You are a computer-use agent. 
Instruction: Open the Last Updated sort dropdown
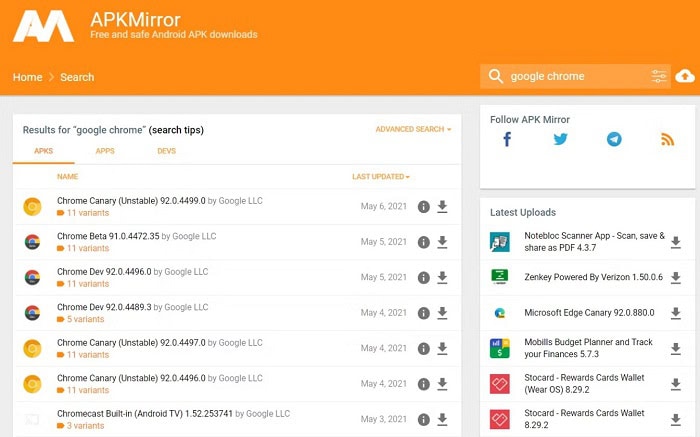point(381,177)
